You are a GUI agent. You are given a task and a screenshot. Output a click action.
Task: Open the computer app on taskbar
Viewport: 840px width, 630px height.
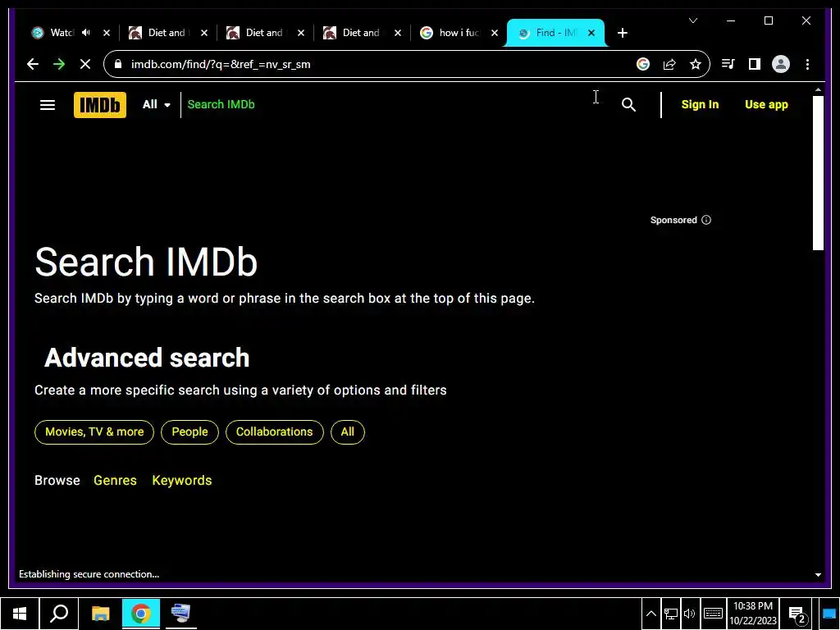click(180, 614)
